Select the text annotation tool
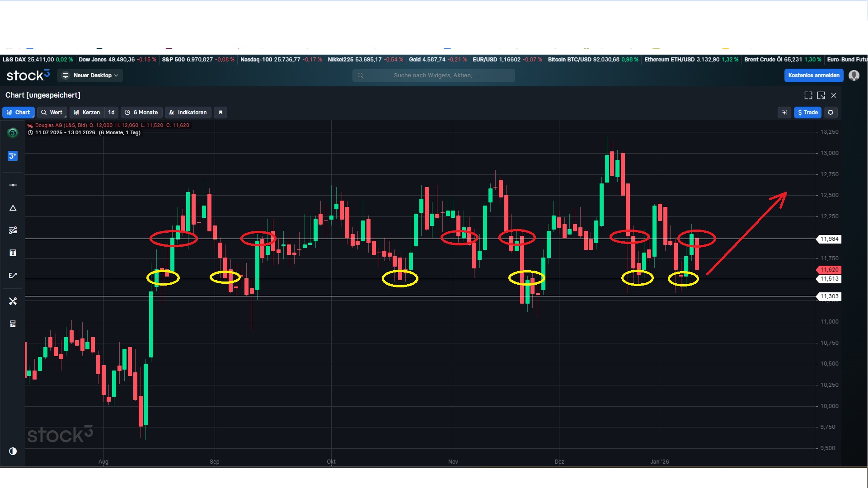 pos(13,253)
